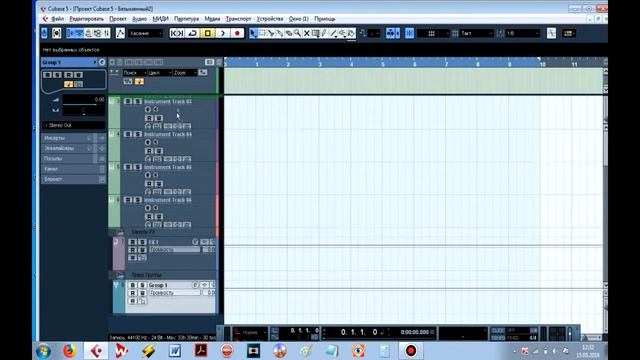The height and width of the screenshot is (360, 640).
Task: Open the Такт grid type dropdown
Action: (476, 33)
